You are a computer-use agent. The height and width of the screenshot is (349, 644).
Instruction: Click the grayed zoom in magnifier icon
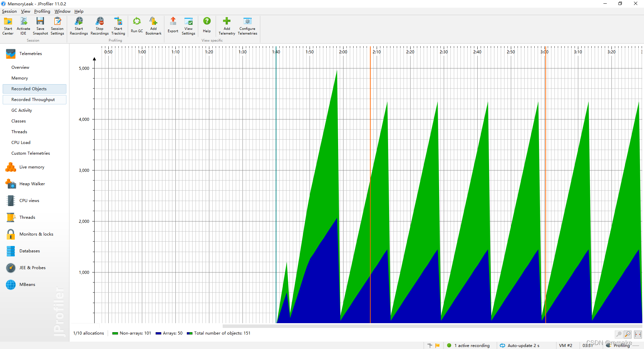point(619,334)
